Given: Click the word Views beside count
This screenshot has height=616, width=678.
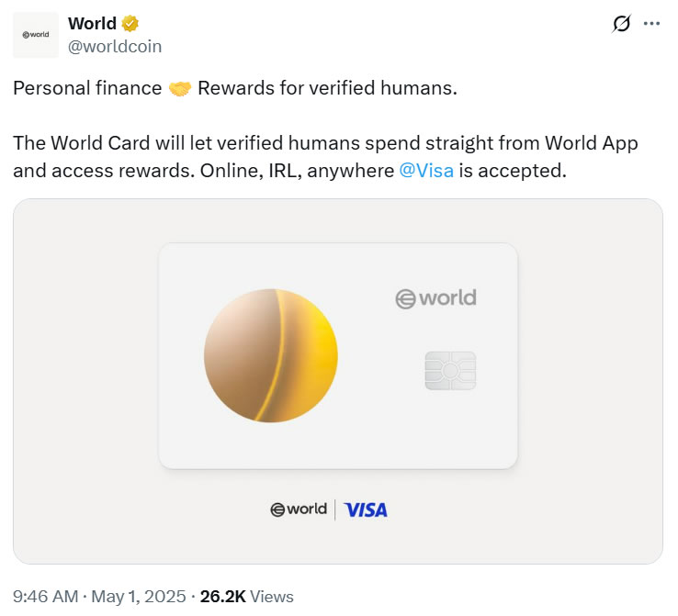Looking at the screenshot, I should [272, 596].
